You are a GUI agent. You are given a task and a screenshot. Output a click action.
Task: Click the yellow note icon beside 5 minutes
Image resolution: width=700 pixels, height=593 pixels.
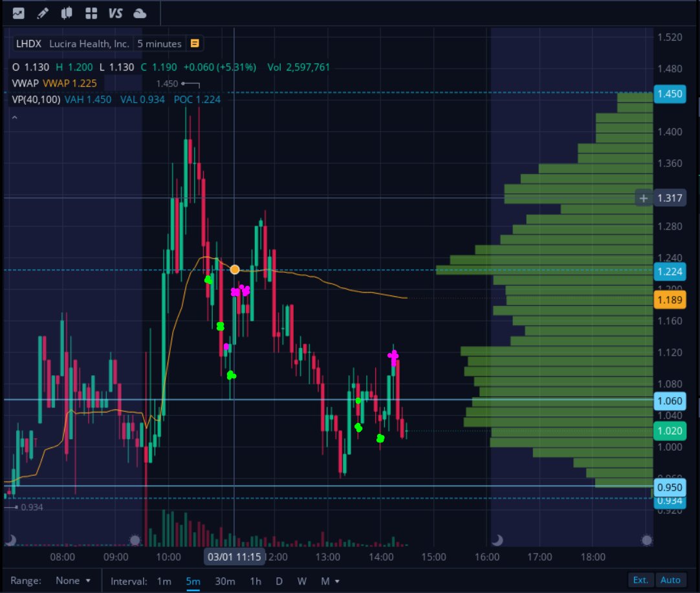click(x=195, y=43)
